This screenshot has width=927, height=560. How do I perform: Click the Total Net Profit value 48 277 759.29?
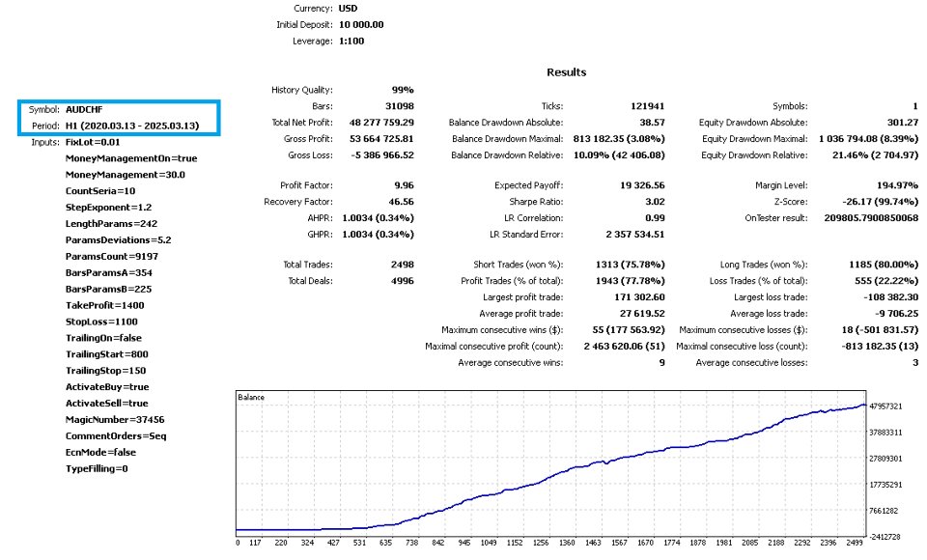[381, 123]
